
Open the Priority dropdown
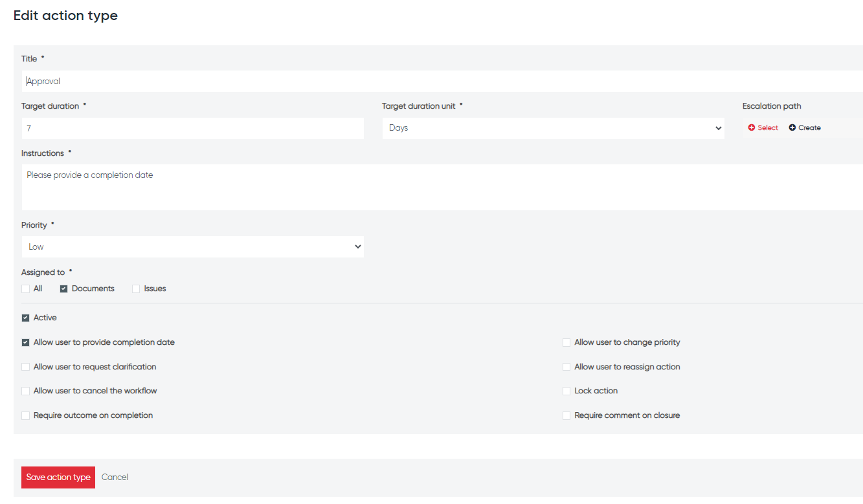(x=193, y=247)
